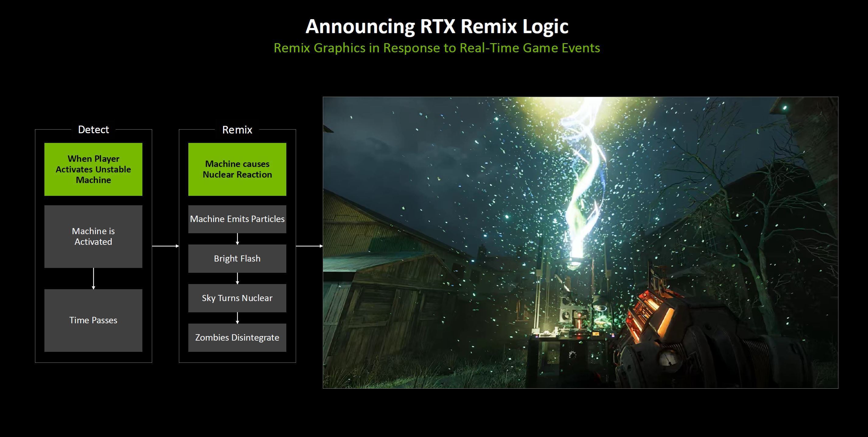868x437 pixels.
Task: Click the green subtitle about Real-Time Game Events
Action: [437, 48]
